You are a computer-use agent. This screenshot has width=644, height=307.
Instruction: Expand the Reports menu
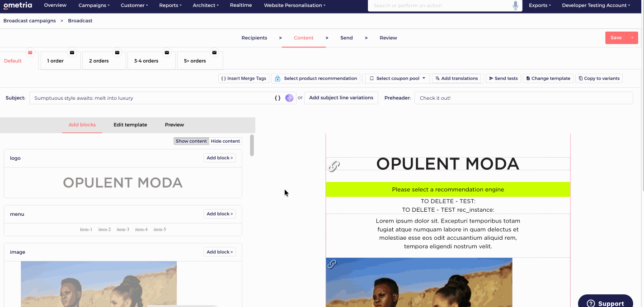pyautogui.click(x=170, y=5)
